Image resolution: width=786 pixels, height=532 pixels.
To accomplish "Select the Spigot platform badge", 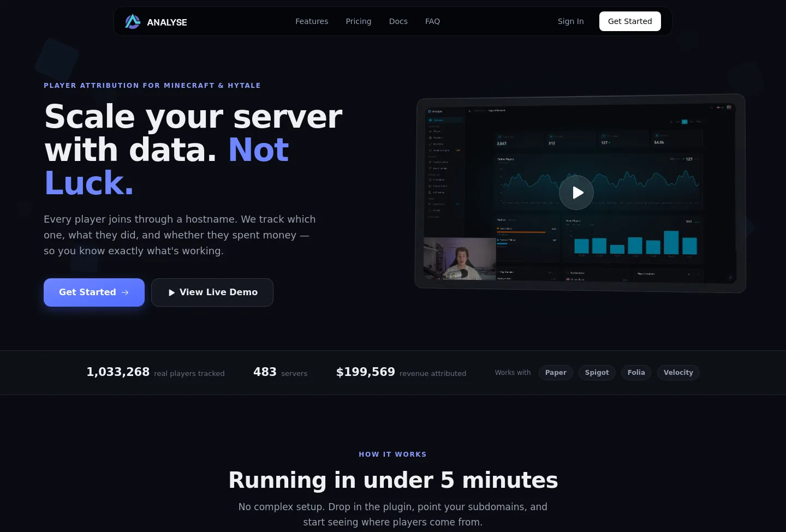I will (597, 373).
